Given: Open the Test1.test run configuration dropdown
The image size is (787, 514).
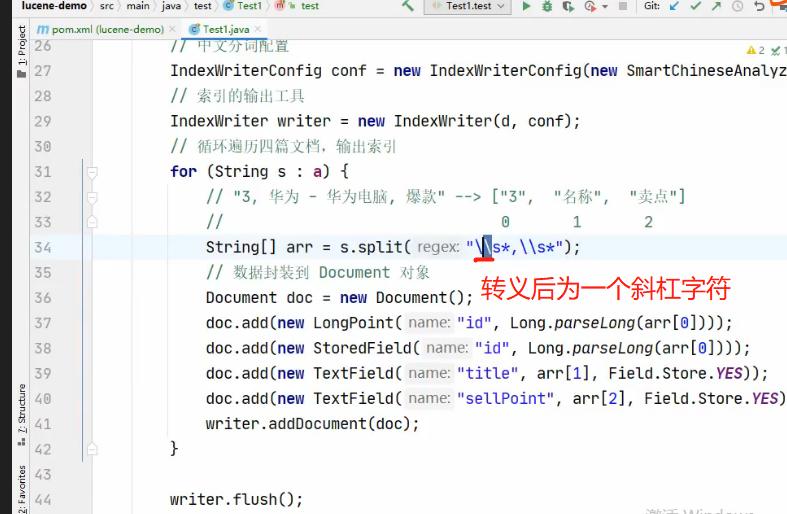Looking at the screenshot, I should coord(468,6).
